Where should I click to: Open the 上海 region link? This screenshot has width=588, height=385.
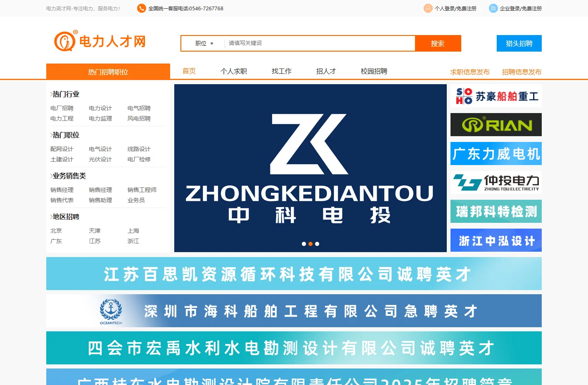133,231
